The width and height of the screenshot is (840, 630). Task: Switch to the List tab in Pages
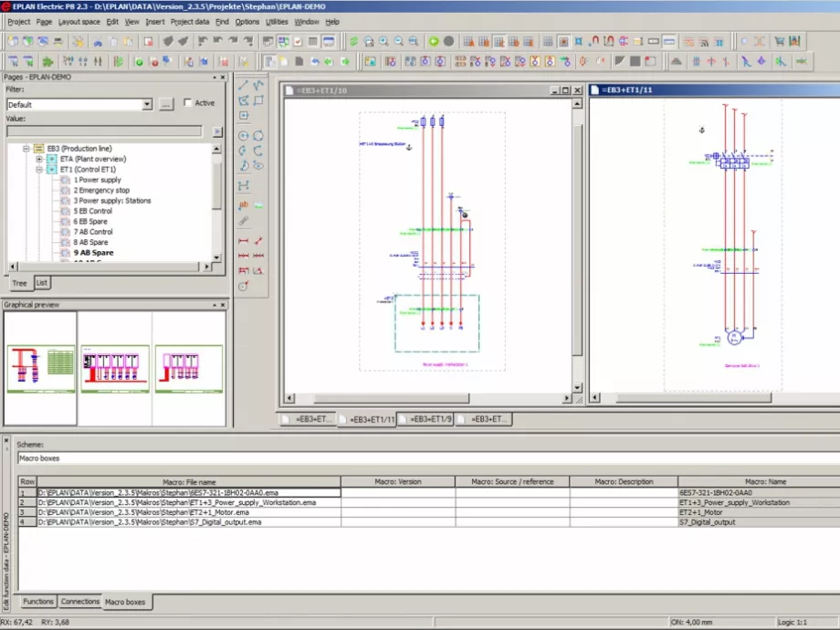[42, 282]
